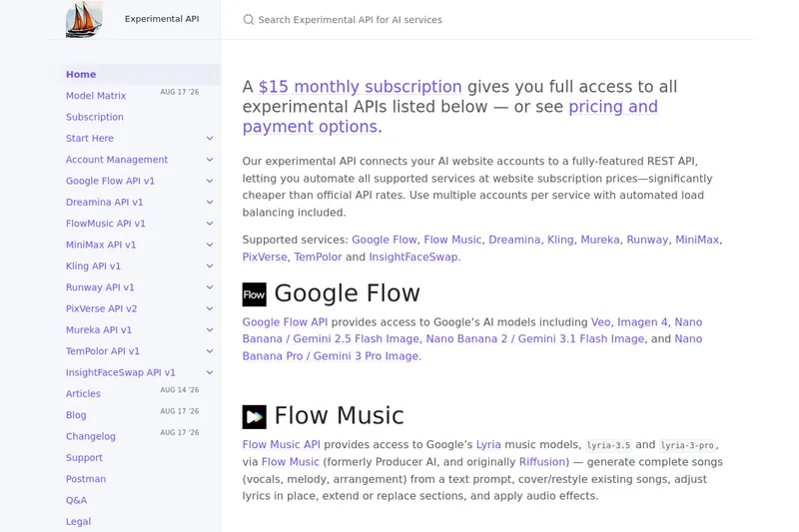Expand the InsightFaceSwap API v1 chevron
Screen dimensions: 799x532
(210, 372)
